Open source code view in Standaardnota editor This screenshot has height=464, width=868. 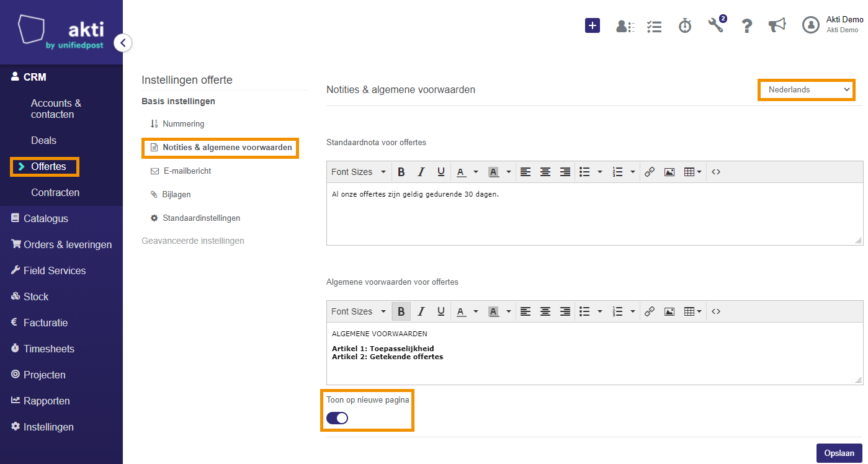tap(716, 172)
